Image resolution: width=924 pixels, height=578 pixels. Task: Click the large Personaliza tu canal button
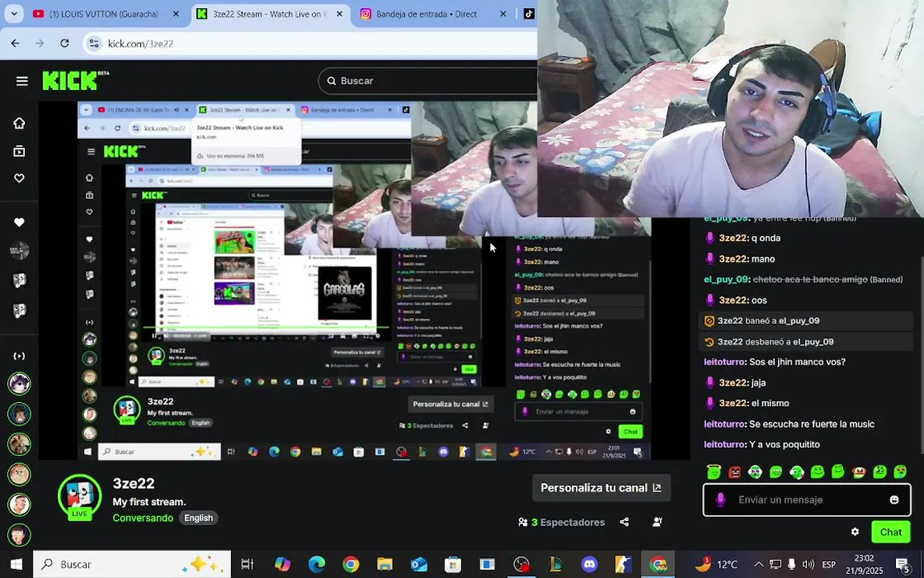[601, 488]
